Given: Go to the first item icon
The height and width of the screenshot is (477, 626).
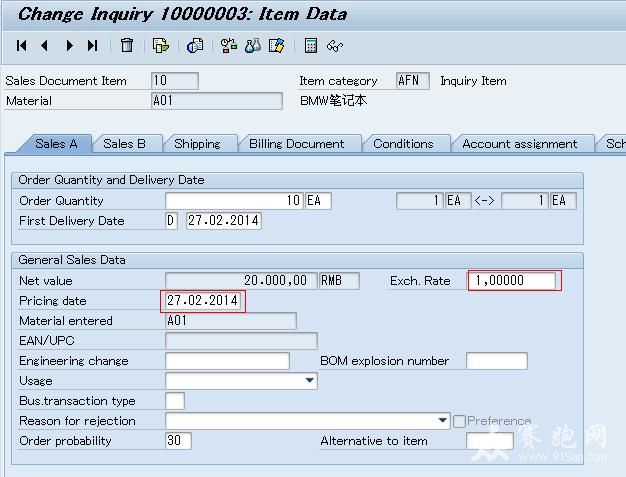Looking at the screenshot, I should click(x=22, y=46).
